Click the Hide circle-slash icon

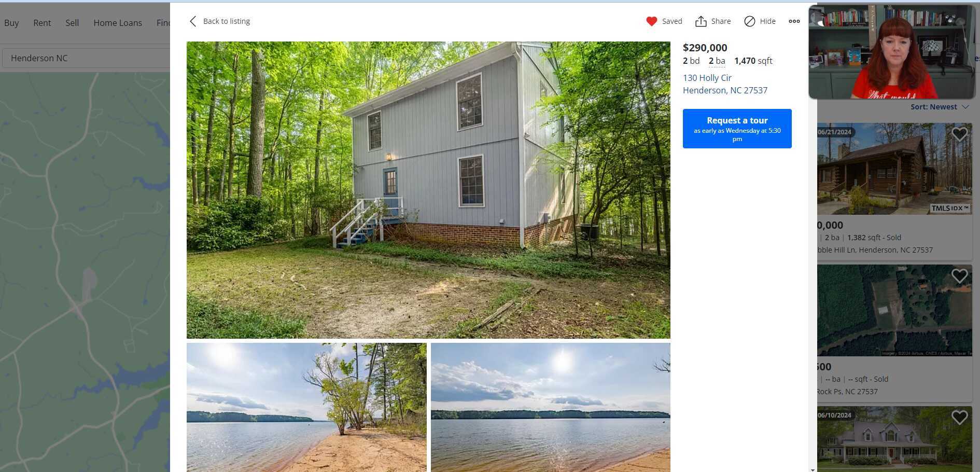[x=750, y=21]
